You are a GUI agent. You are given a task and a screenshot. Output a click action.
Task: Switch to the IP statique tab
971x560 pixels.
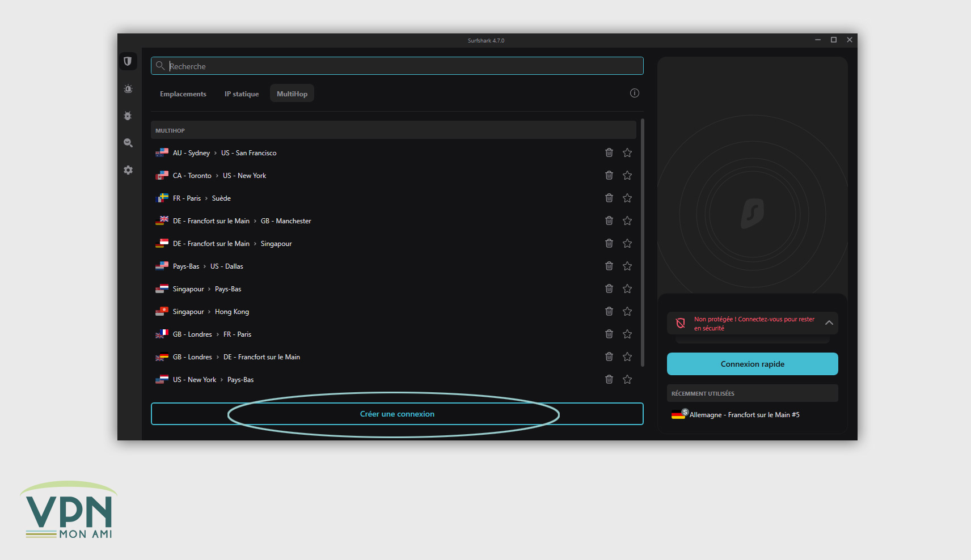(x=242, y=94)
